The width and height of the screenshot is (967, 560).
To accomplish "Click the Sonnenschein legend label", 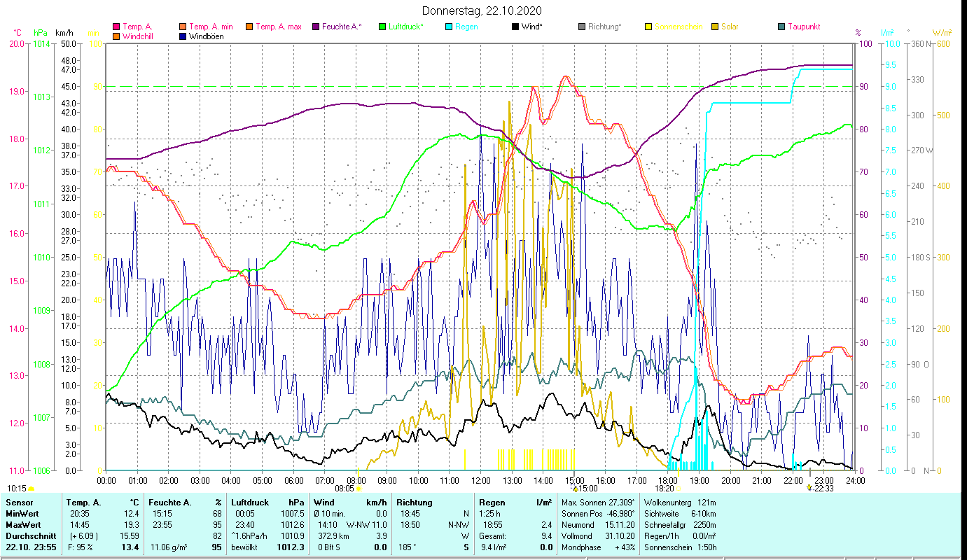I will tap(679, 27).
